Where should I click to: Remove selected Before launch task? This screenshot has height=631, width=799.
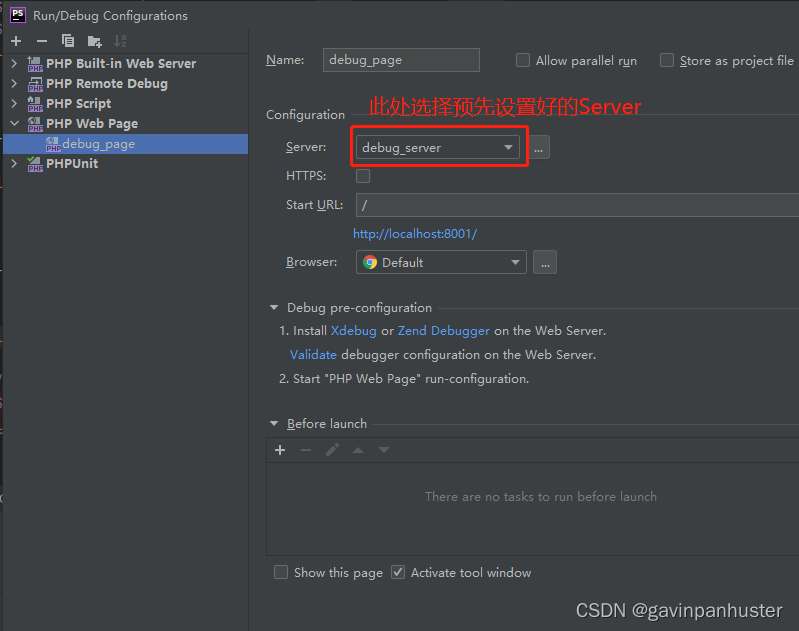coord(306,450)
